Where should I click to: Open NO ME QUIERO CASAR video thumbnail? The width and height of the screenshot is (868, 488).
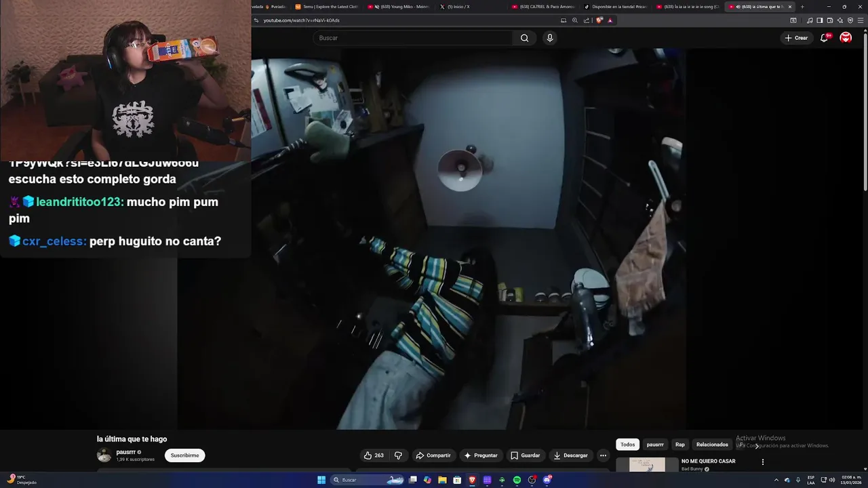[x=647, y=465]
